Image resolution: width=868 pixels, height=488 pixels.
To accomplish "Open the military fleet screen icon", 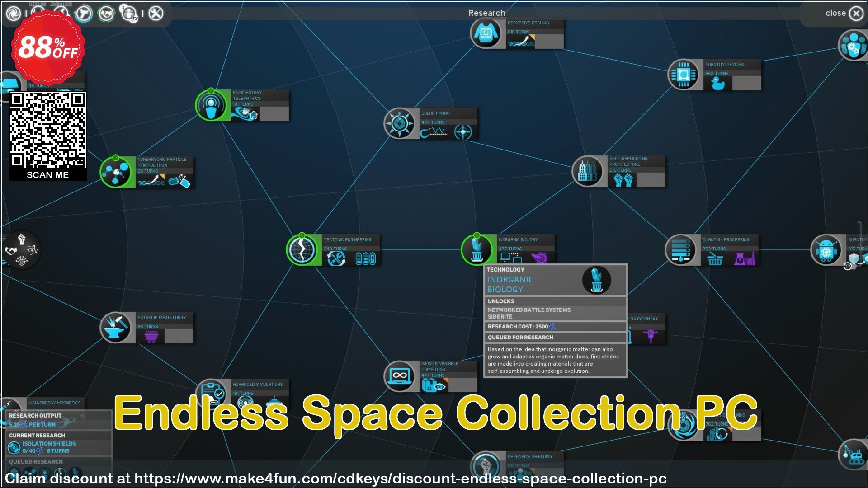I will point(84,14).
